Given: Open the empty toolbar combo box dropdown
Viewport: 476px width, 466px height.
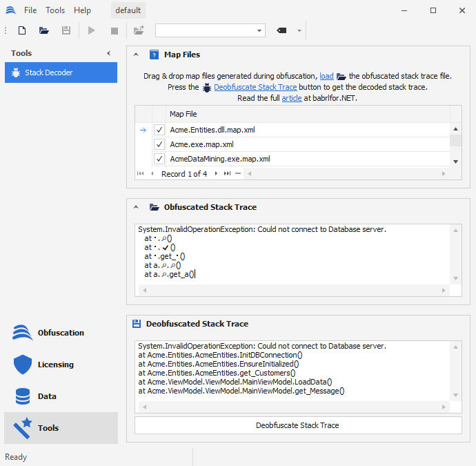Looking at the screenshot, I should tap(259, 30).
